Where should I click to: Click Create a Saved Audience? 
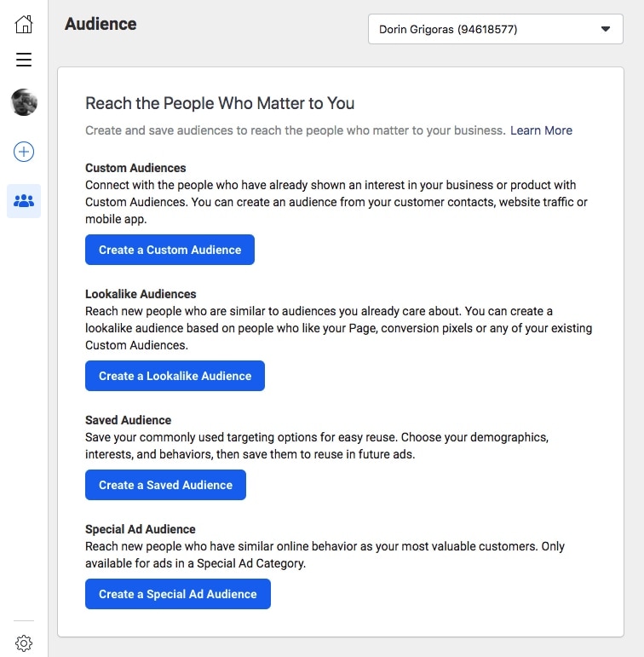point(165,485)
